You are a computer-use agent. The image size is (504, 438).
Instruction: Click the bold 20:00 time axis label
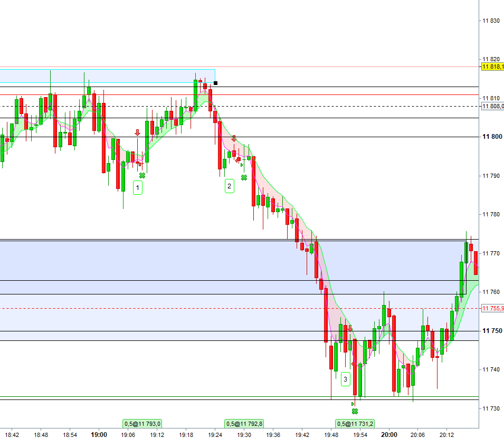click(389, 435)
